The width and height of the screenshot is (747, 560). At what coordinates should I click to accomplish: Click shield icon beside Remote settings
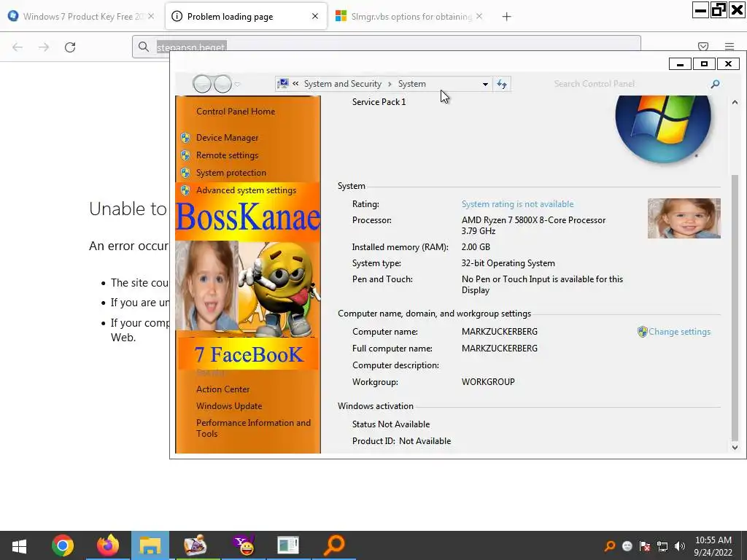tap(185, 155)
